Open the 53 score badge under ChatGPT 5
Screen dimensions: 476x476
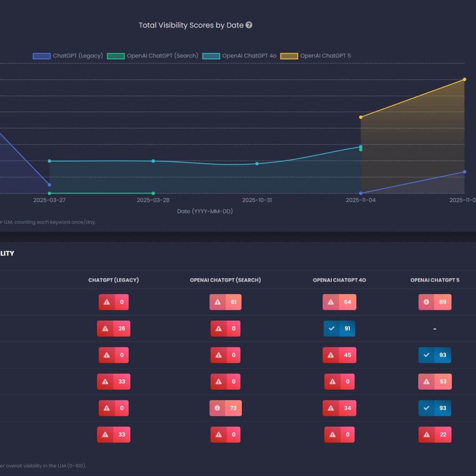click(435, 382)
